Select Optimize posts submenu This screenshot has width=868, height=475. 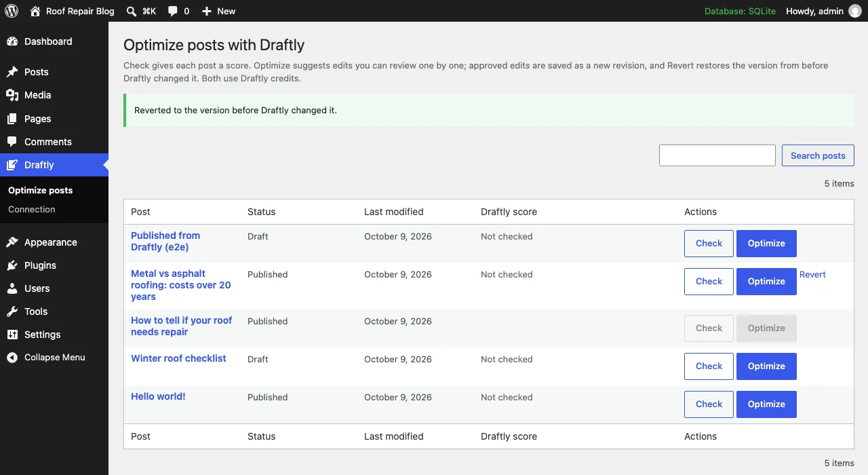pyautogui.click(x=41, y=191)
